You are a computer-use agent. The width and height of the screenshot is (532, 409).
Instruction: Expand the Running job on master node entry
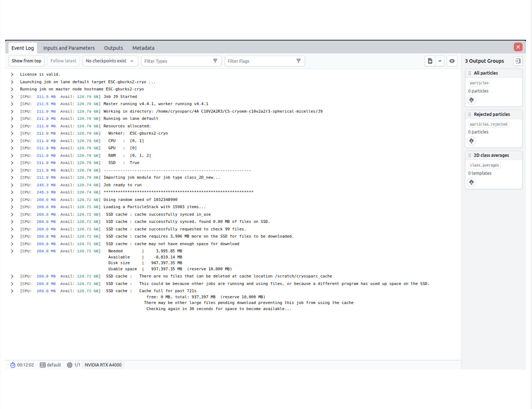tap(12, 89)
